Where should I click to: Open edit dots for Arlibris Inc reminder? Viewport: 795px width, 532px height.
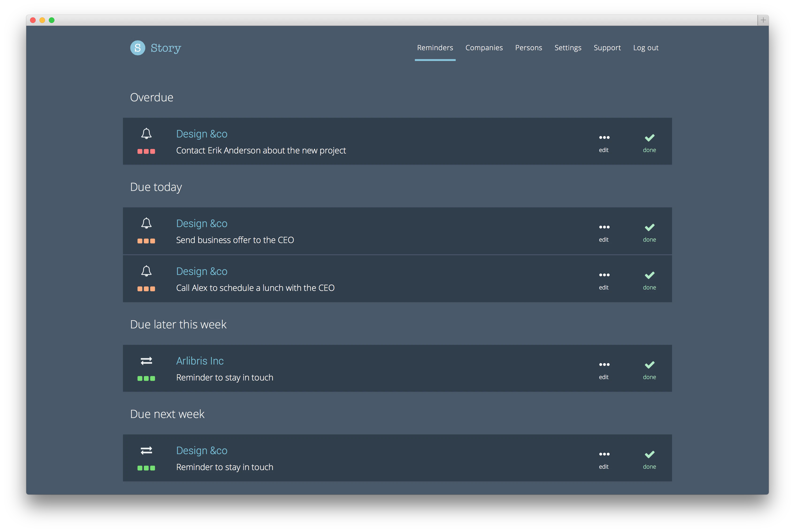click(604, 364)
